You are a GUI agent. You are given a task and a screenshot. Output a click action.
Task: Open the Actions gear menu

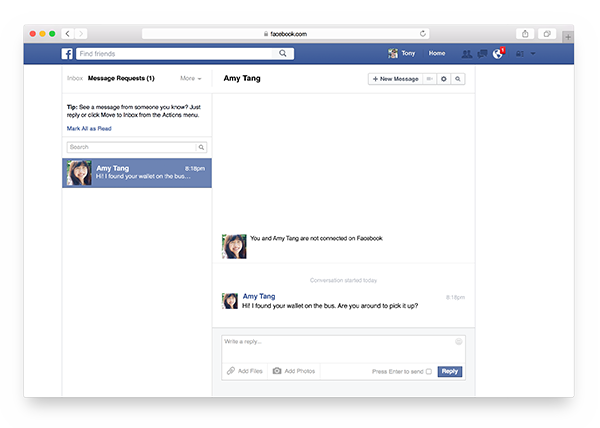click(x=443, y=79)
